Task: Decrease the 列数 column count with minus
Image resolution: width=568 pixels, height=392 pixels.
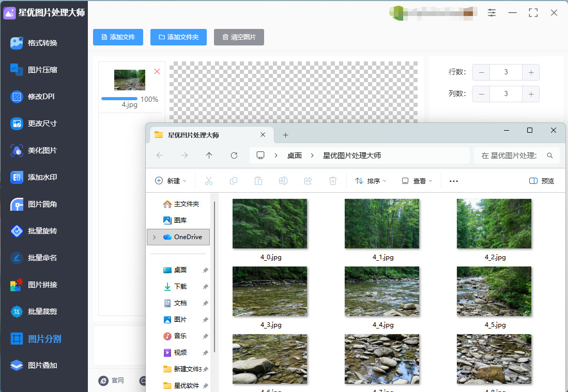Action: click(481, 94)
